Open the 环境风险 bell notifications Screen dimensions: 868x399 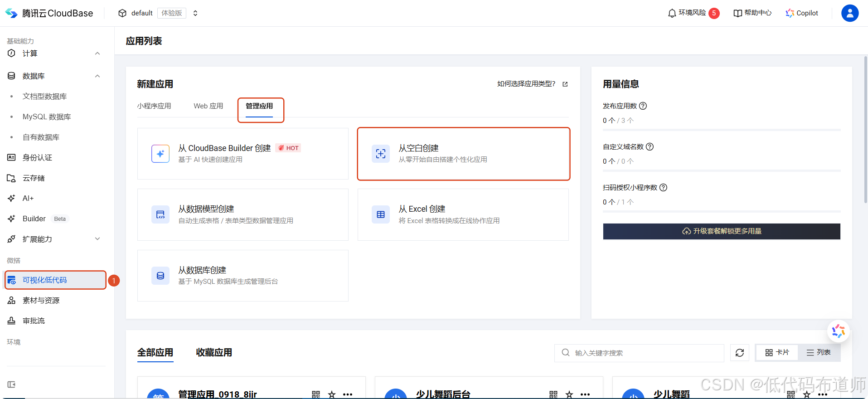(693, 13)
